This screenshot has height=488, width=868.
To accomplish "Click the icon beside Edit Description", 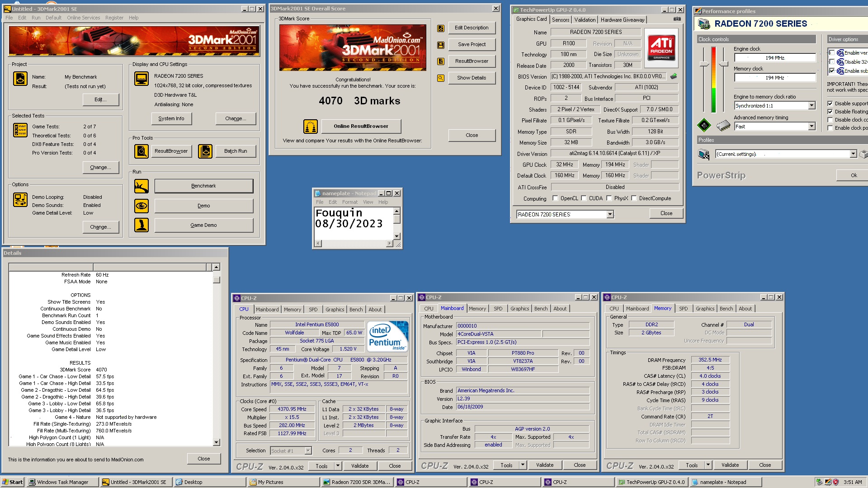I will pos(441,28).
